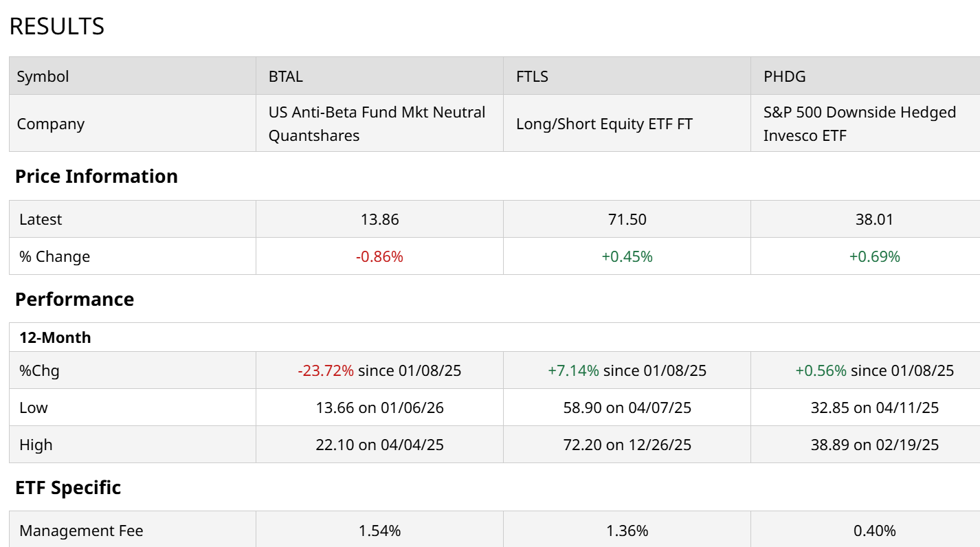
Task: Click FTLS 12-month high 72.20 cell
Action: [627, 445]
